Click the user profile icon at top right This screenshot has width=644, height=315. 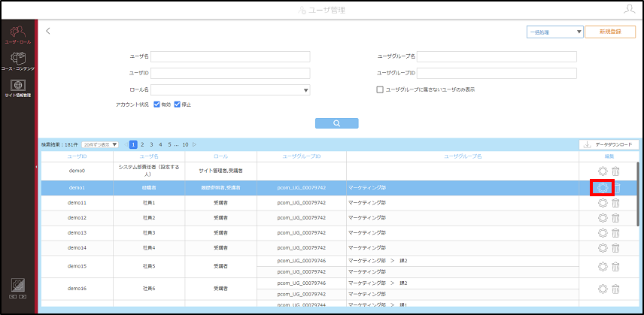629,10
